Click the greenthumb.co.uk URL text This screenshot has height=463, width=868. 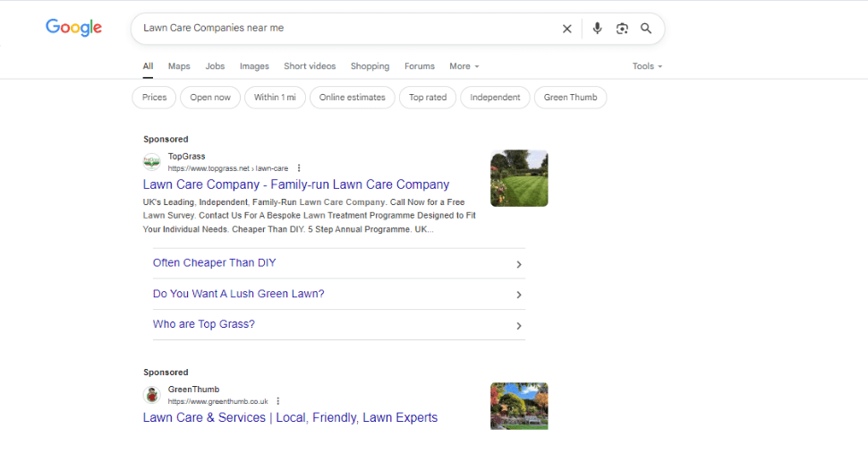218,401
